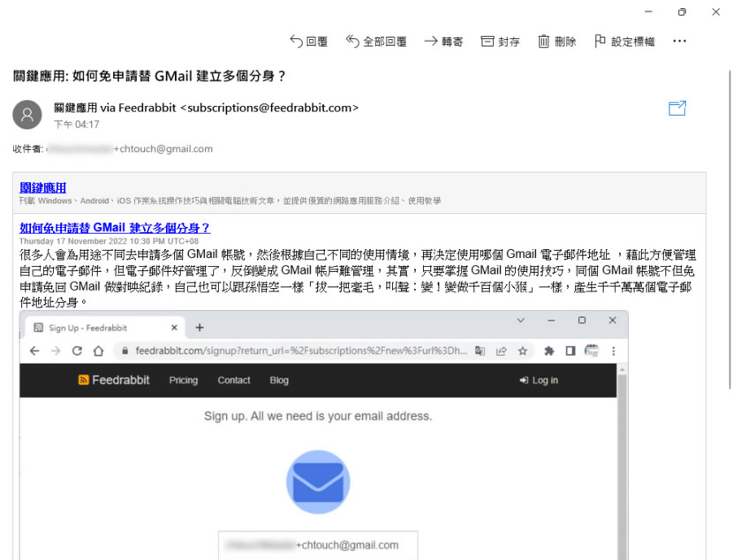Click sender address subscriptions@feedrabbit.com
The width and height of the screenshot is (733, 560).
point(269,108)
